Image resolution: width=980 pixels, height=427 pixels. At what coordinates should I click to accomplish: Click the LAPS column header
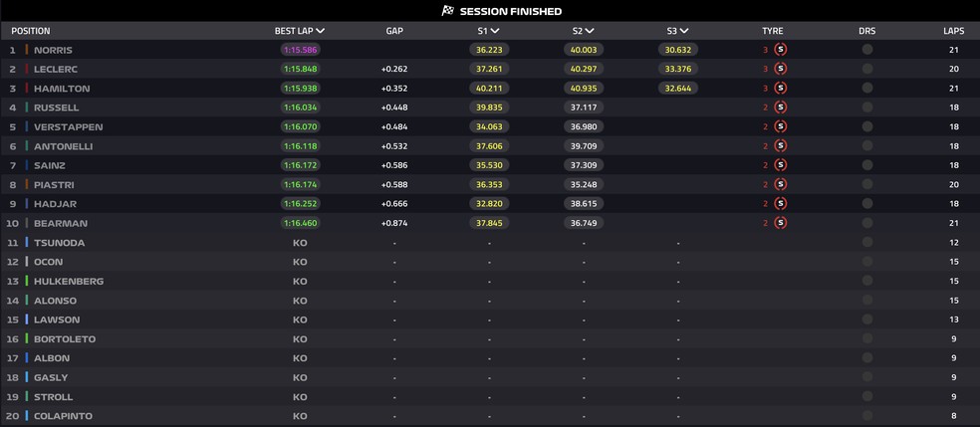click(953, 31)
